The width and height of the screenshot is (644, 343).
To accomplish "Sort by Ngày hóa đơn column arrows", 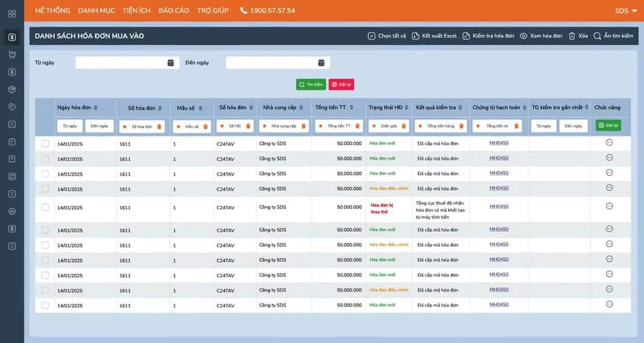I will [x=96, y=107].
